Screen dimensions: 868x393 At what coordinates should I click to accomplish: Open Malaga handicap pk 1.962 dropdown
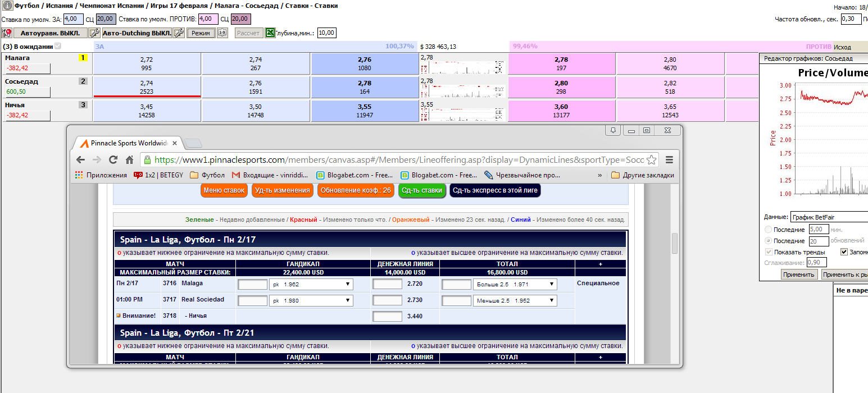coord(311,285)
